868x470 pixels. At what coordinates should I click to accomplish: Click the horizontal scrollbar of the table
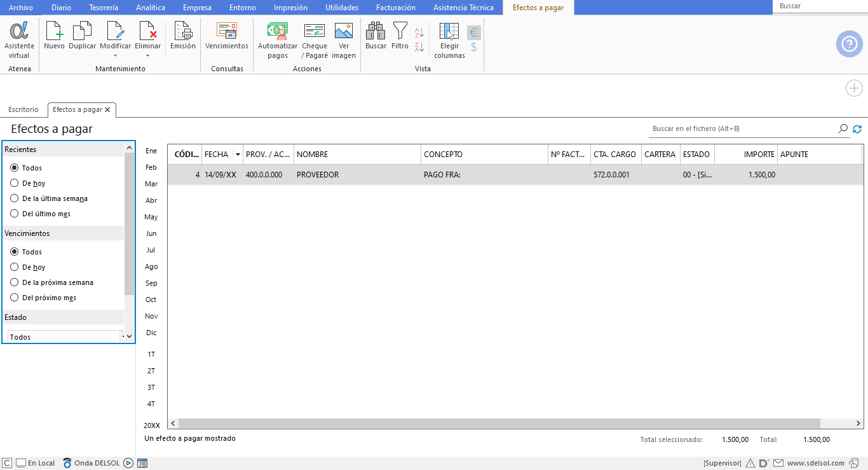point(499,423)
